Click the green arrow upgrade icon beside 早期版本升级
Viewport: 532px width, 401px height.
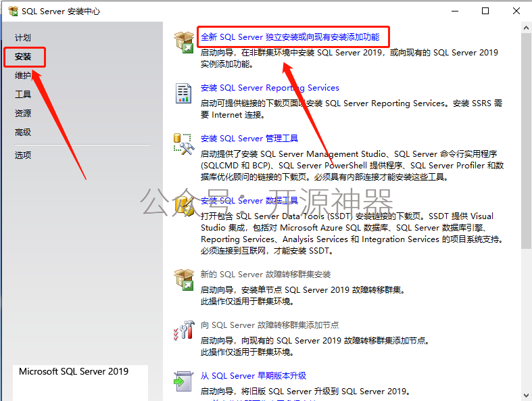(x=183, y=381)
